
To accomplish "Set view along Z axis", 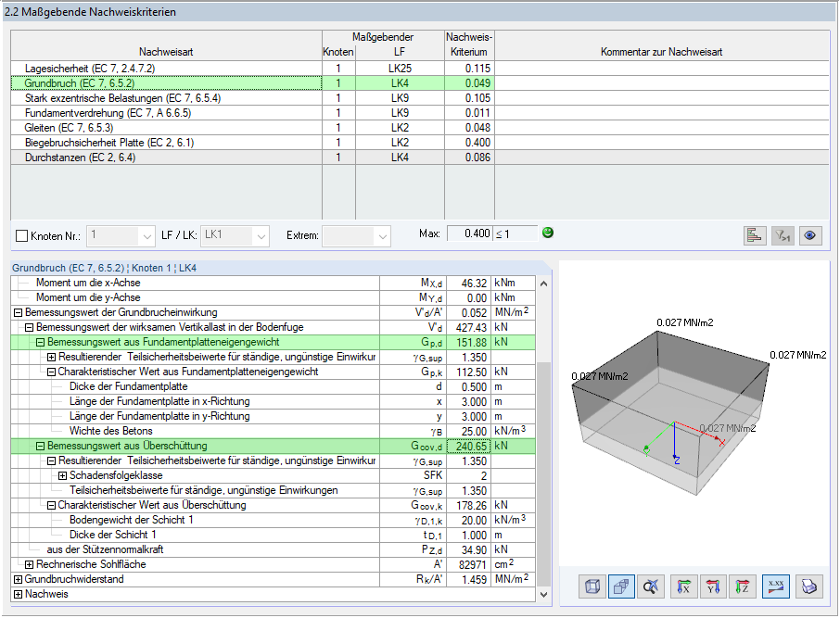I will coord(742,586).
